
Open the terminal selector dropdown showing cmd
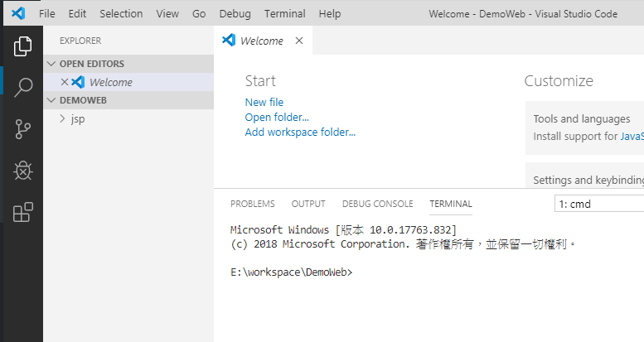(x=598, y=204)
